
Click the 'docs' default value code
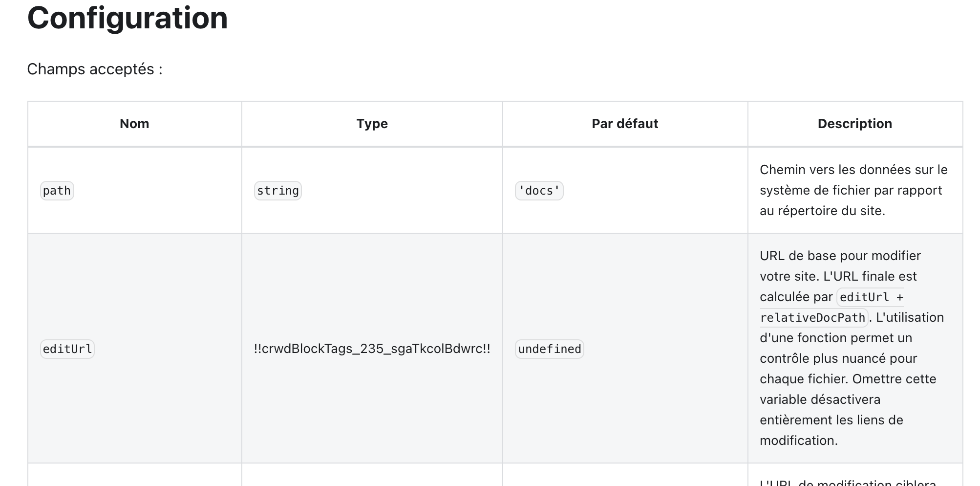pos(539,191)
